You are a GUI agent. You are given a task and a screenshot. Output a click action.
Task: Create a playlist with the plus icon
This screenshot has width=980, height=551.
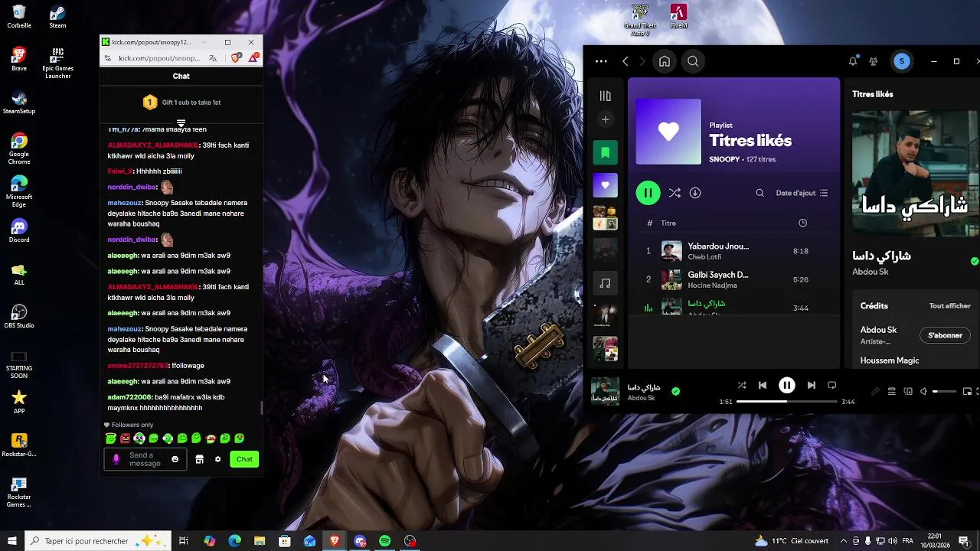(x=605, y=119)
